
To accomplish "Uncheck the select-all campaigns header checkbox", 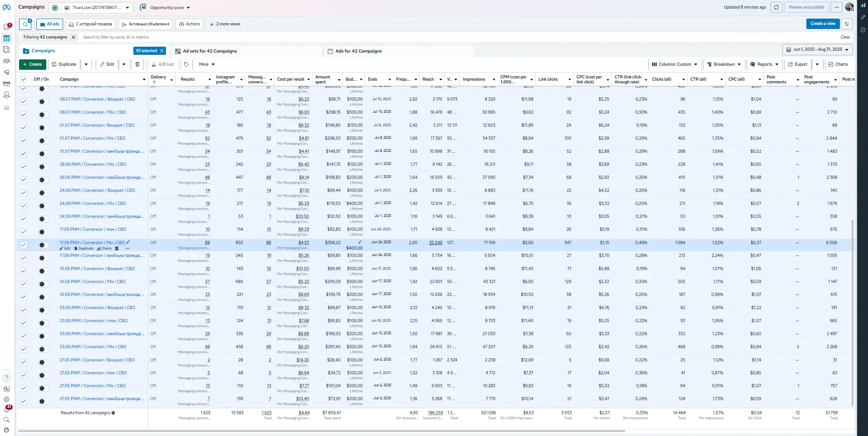I will click(x=24, y=79).
